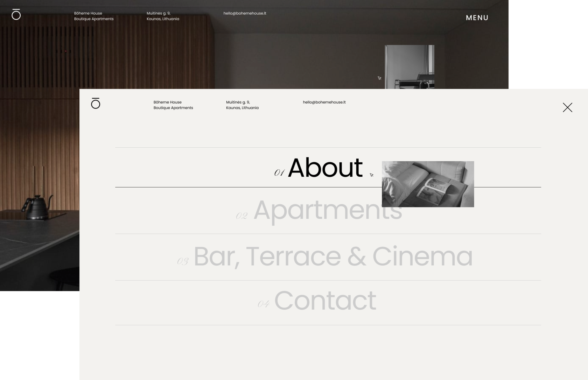Click hello@bohemehouse.lt email in the light overlay header
This screenshot has height=380, width=588.
tap(324, 102)
